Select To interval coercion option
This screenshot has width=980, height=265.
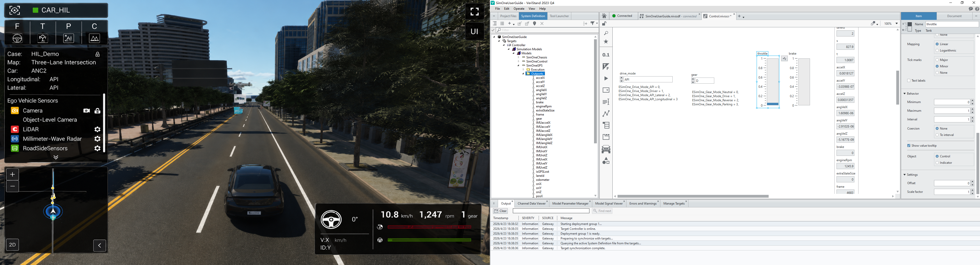tap(945, 135)
